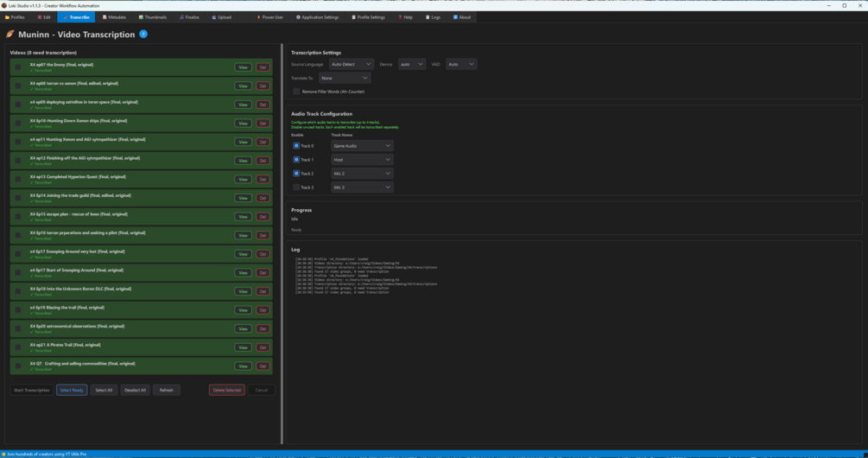Go to the Thumbnails tab

tap(153, 17)
